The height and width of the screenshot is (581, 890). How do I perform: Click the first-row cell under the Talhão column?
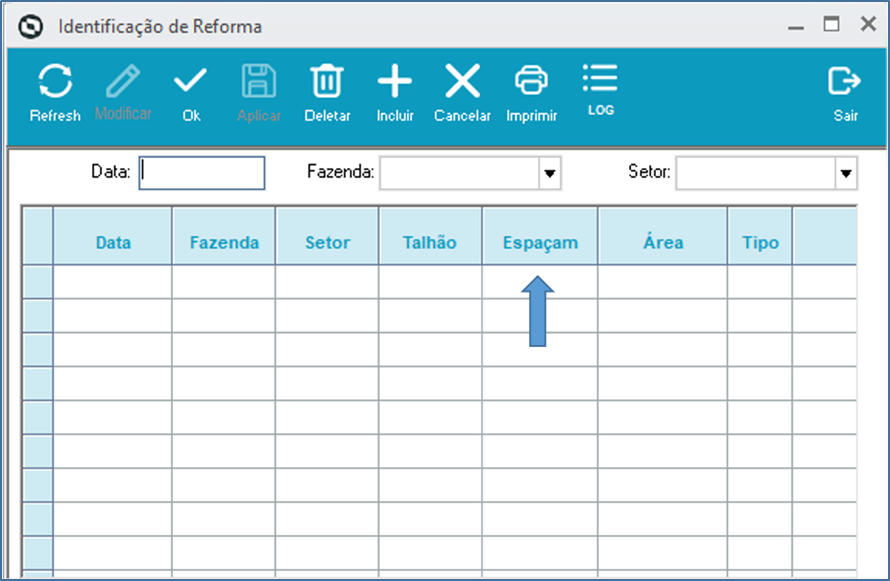pyautogui.click(x=430, y=282)
